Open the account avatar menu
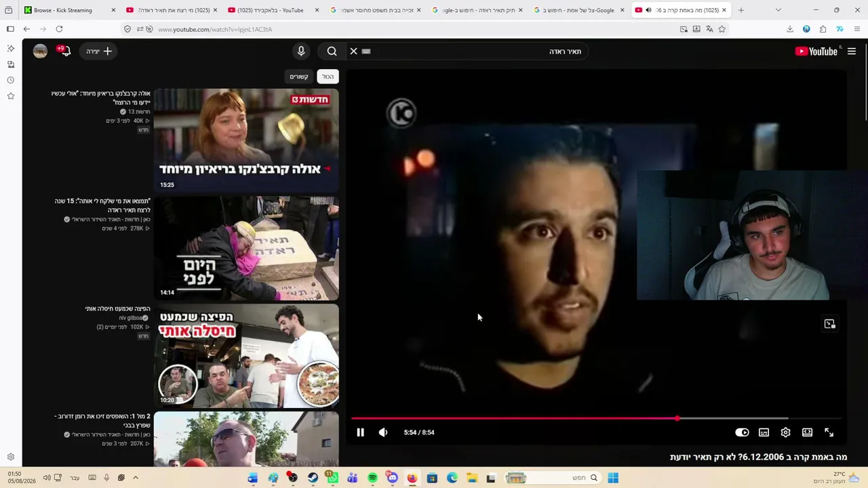Viewport: 868px width, 488px height. 40,52
